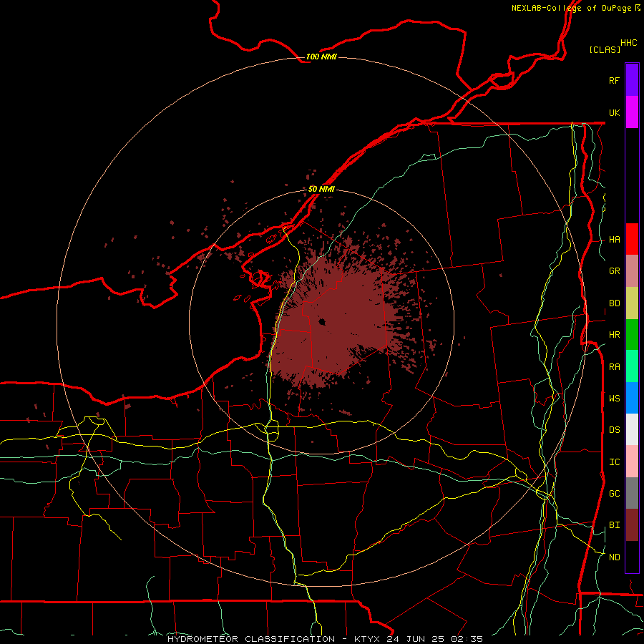Click the "RF" legend label
The image size is (644, 644).
(614, 80)
